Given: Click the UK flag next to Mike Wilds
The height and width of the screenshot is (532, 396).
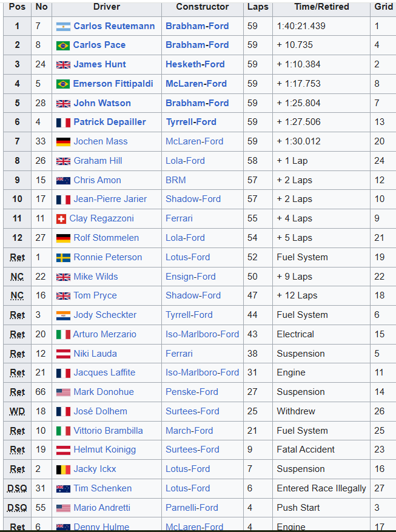Looking at the screenshot, I should click(64, 277).
